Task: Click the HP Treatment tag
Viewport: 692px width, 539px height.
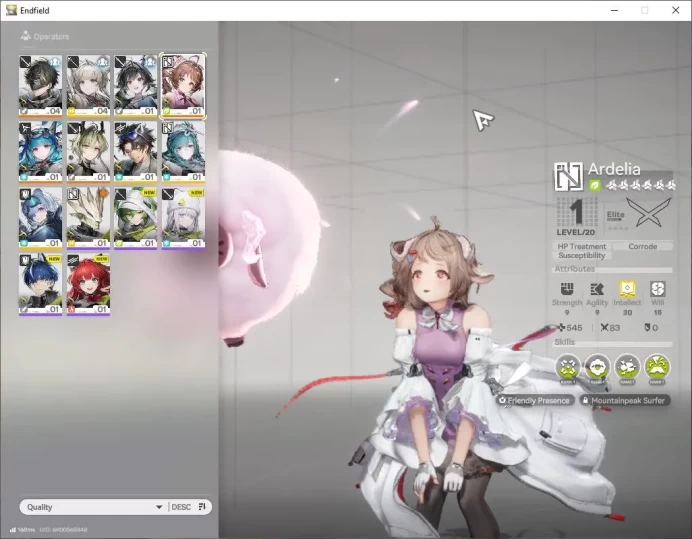Action: click(582, 246)
